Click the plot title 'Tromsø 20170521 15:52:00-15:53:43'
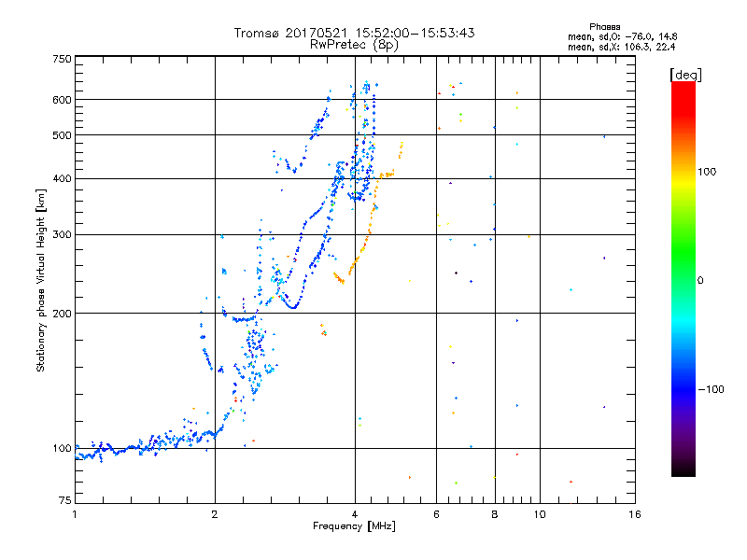This screenshot has height=560, width=747. click(x=354, y=33)
